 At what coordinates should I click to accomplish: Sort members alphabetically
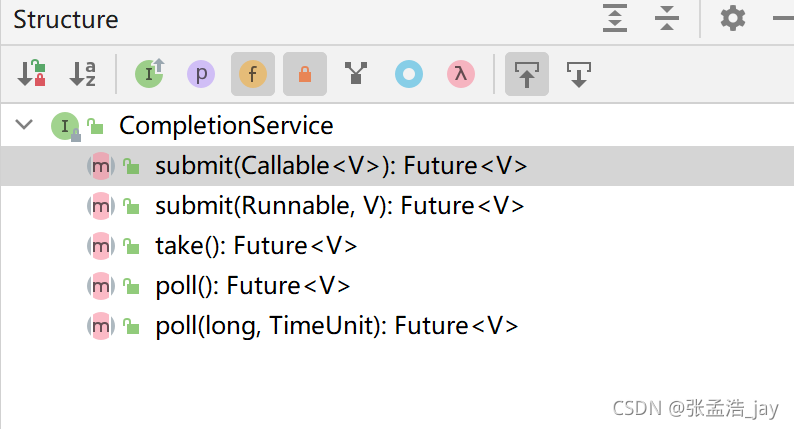pyautogui.click(x=83, y=74)
